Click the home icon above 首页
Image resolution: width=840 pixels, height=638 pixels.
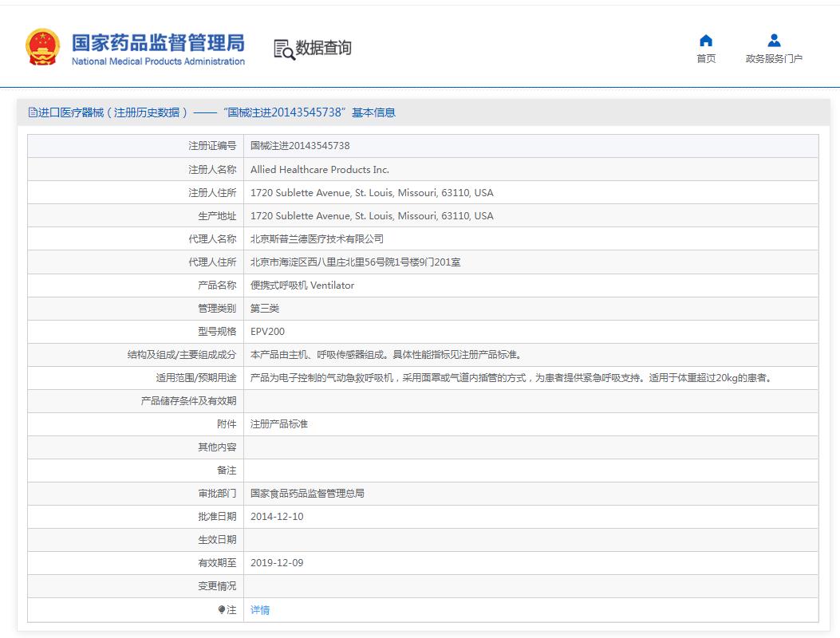pos(705,40)
